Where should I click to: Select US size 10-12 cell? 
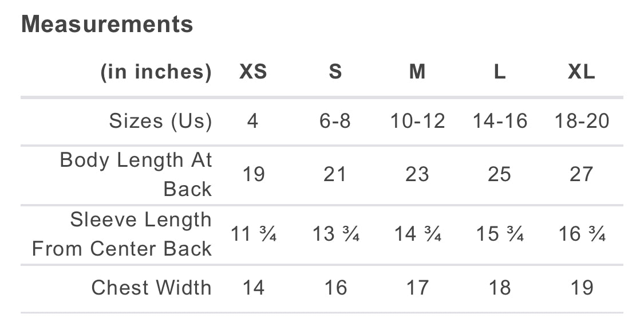(417, 121)
